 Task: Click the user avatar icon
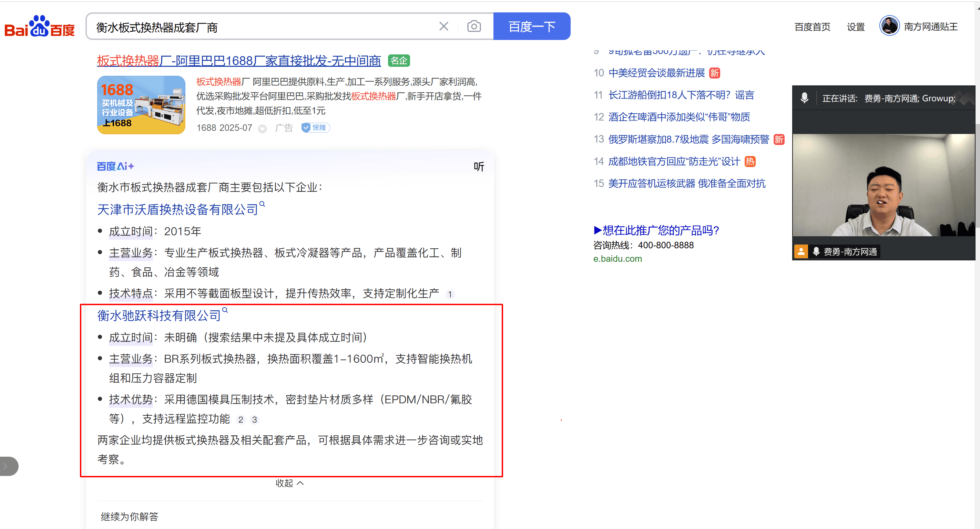pyautogui.click(x=889, y=26)
